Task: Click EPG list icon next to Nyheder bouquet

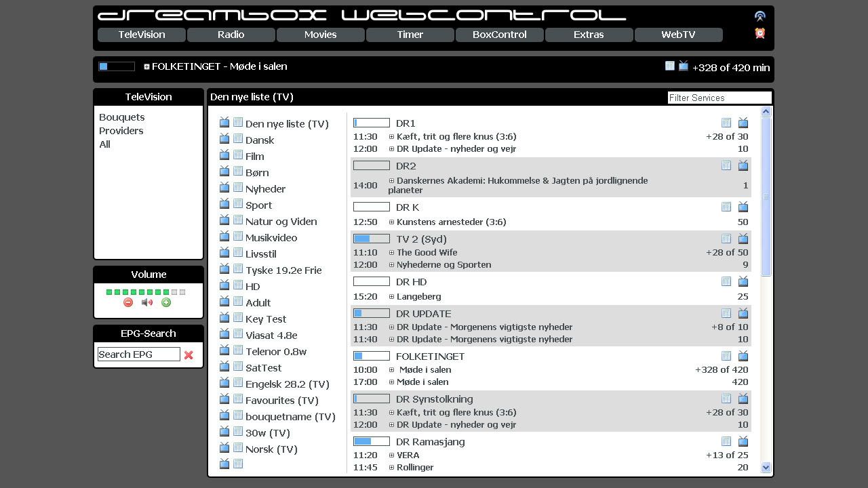Action: [238, 188]
